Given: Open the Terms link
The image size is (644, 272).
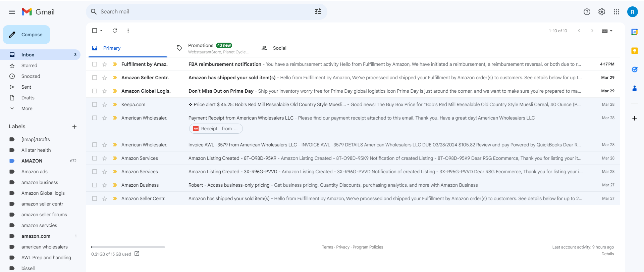Looking at the screenshot, I should (327, 247).
